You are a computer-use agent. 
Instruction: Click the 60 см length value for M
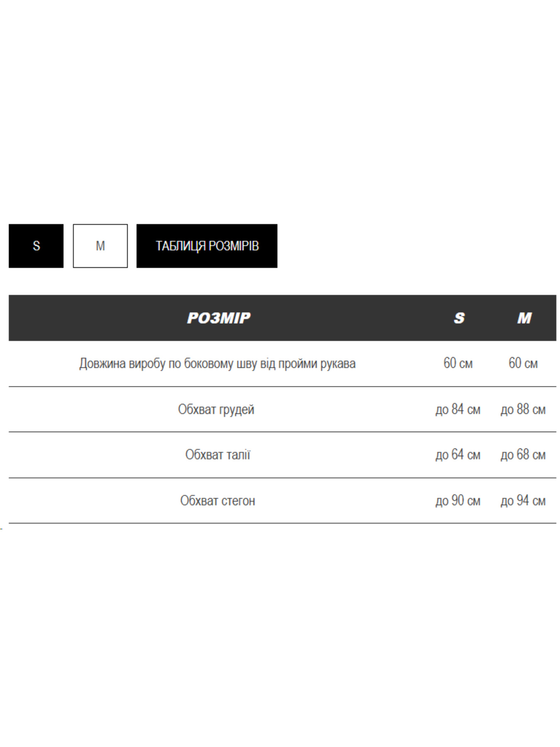(523, 364)
